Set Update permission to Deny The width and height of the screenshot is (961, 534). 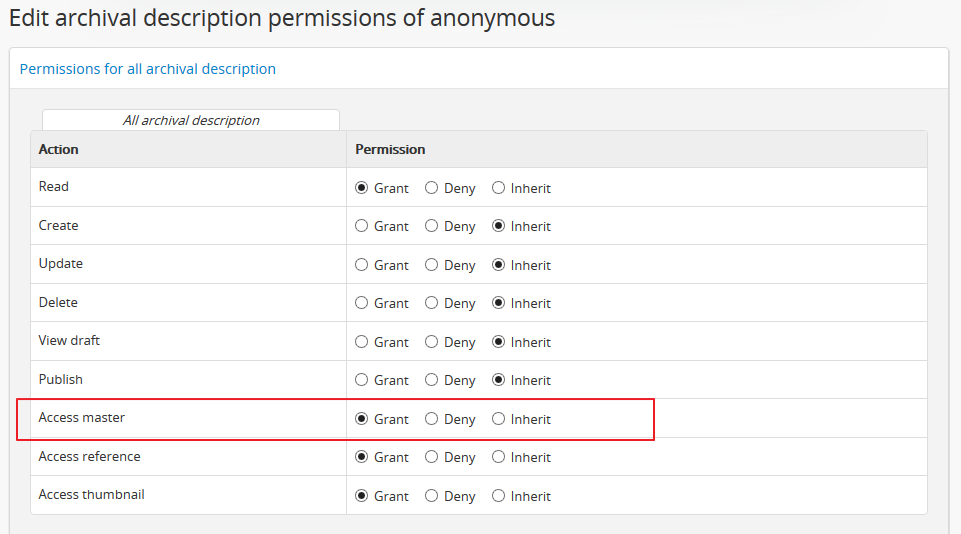[x=432, y=265]
